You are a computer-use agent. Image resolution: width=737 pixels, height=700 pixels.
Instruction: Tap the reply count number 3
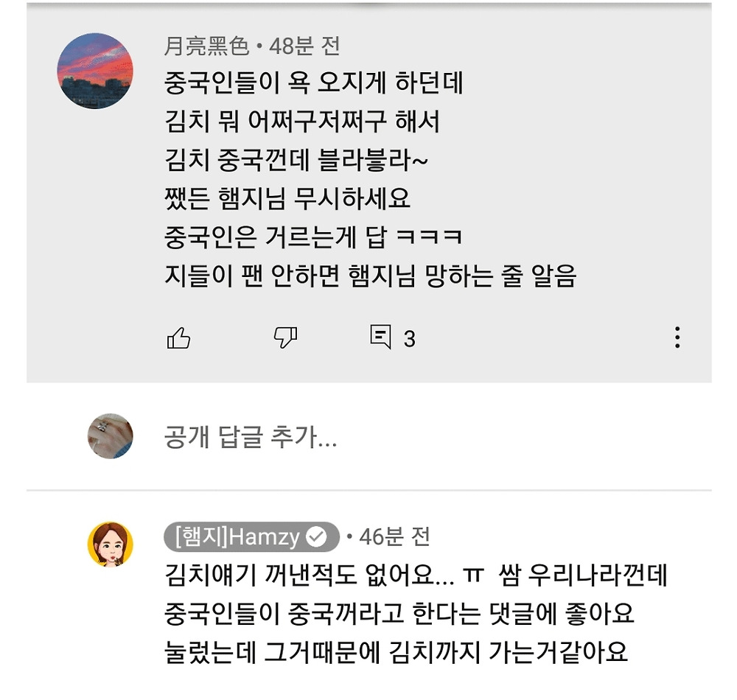[410, 339]
